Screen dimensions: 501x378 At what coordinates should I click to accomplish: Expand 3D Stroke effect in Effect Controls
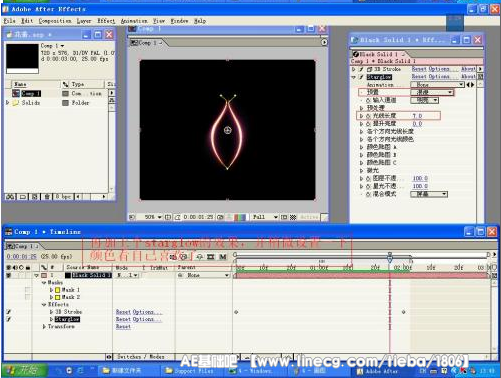click(354, 69)
